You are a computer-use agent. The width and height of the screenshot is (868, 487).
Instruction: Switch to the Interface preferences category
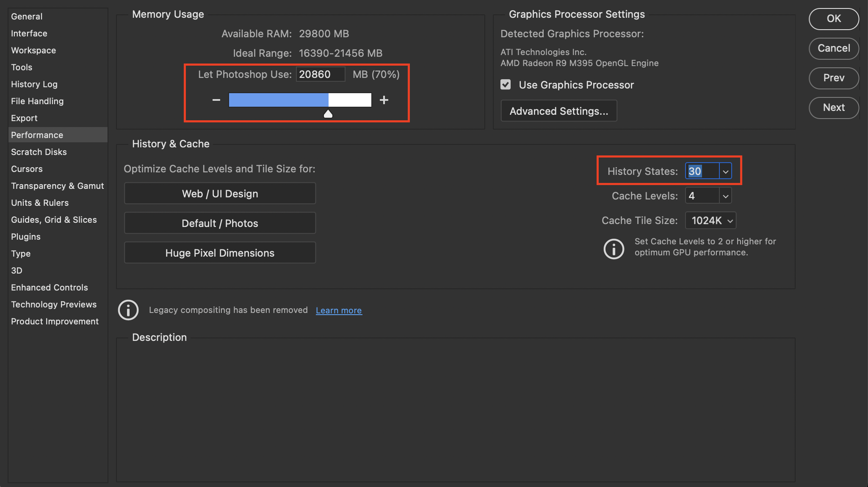pos(29,33)
